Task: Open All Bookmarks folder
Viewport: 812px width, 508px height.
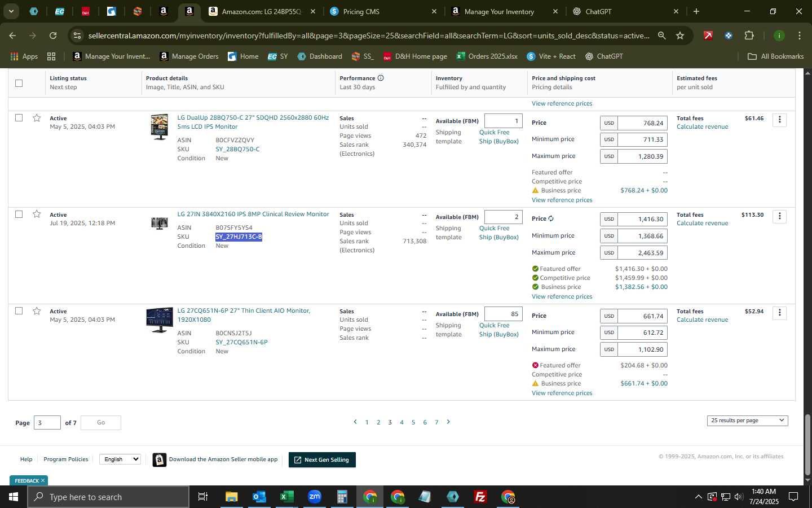Action: pos(775,56)
